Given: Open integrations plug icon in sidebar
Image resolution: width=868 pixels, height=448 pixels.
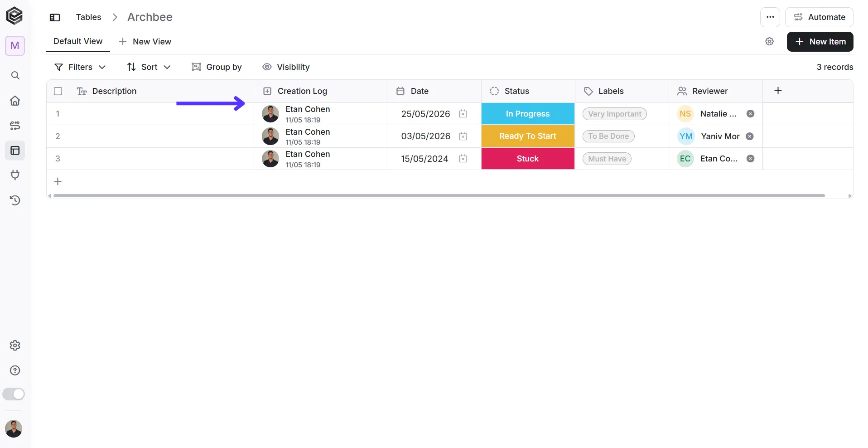Looking at the screenshot, I should tap(15, 175).
